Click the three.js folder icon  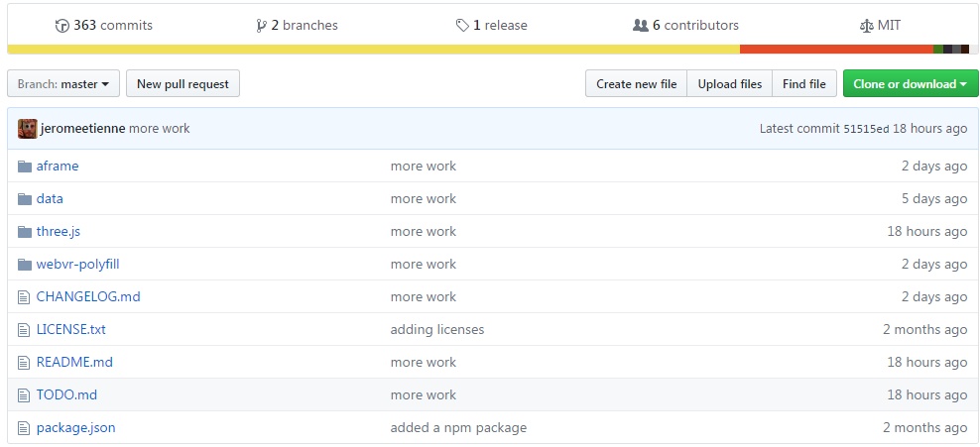point(25,232)
